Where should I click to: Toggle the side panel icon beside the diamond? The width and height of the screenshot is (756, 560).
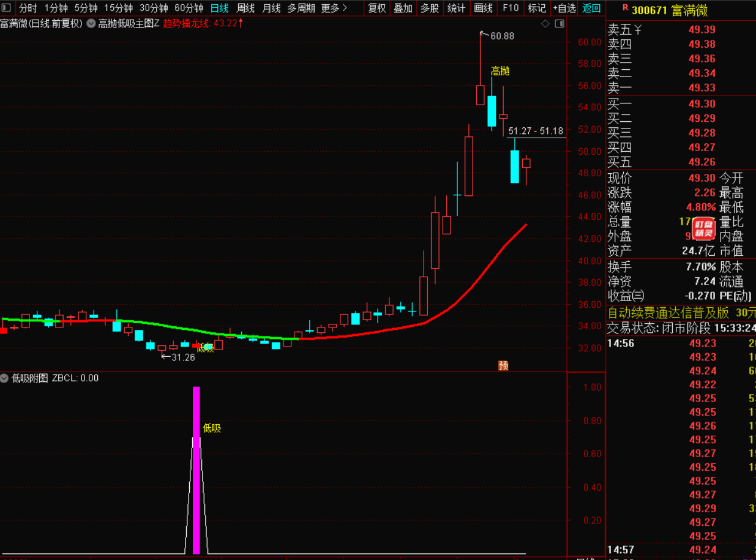tap(559, 23)
